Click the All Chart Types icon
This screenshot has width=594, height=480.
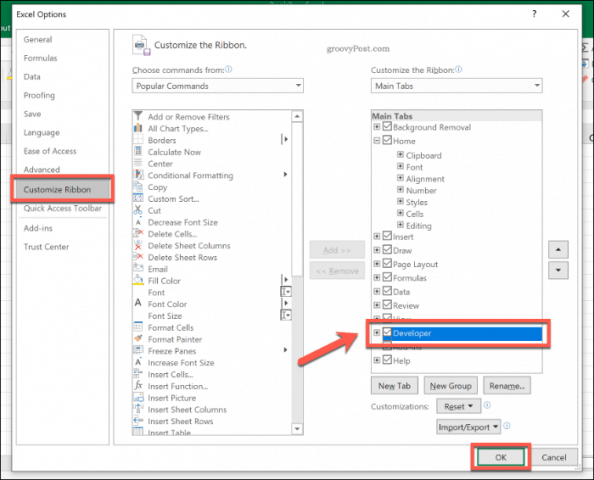tap(138, 128)
